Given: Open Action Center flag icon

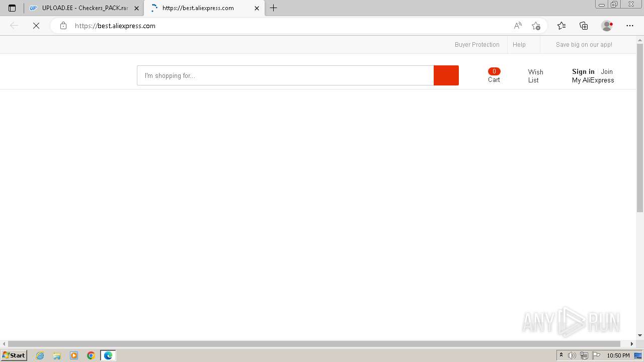Looking at the screenshot, I should 596,355.
